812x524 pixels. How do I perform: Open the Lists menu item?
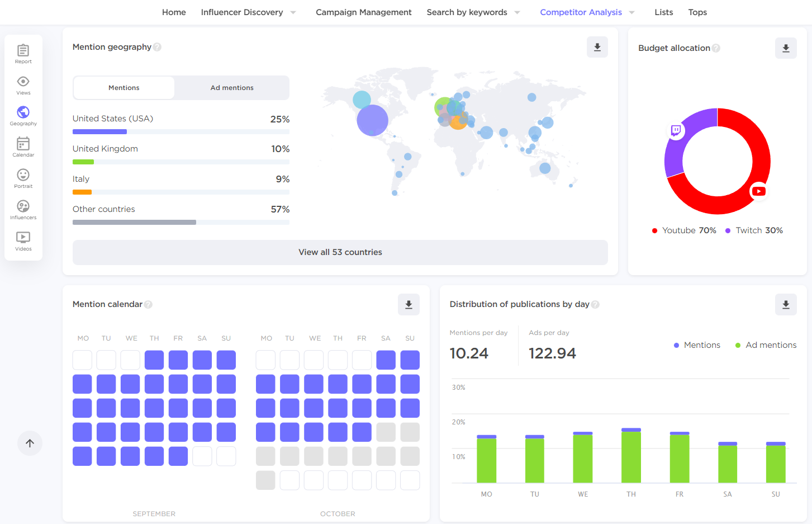[664, 12]
